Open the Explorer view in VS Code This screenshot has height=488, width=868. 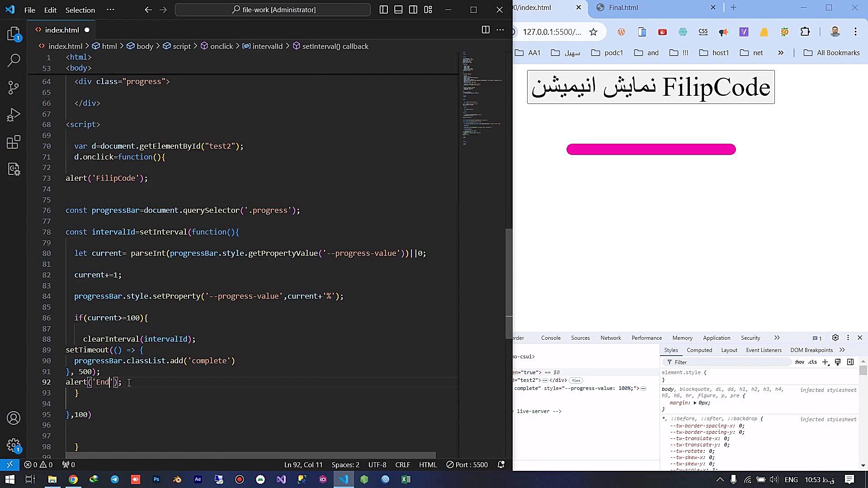point(14,34)
